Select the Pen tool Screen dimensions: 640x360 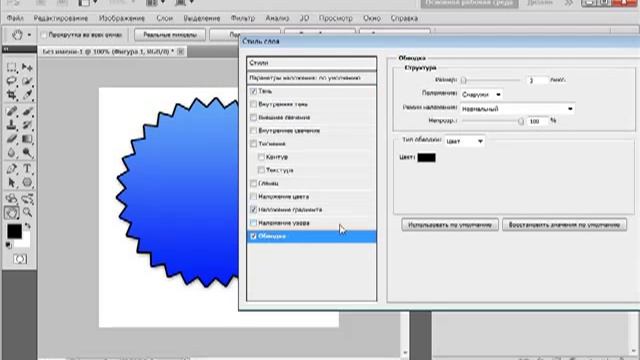coord(11,168)
